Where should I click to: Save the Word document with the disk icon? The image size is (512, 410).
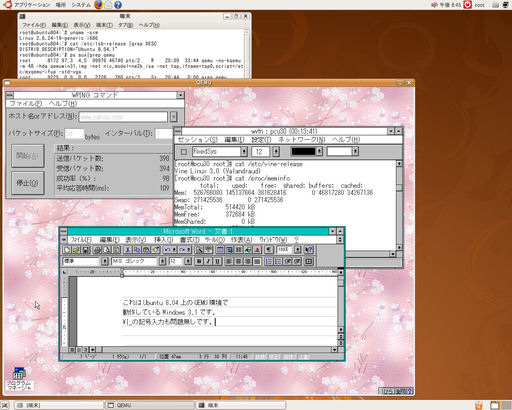(x=86, y=250)
